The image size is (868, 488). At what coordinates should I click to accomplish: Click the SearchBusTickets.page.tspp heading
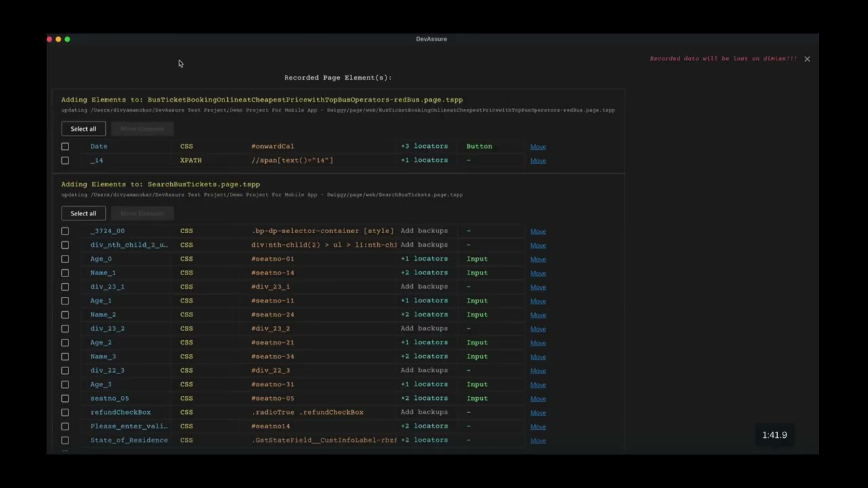203,184
